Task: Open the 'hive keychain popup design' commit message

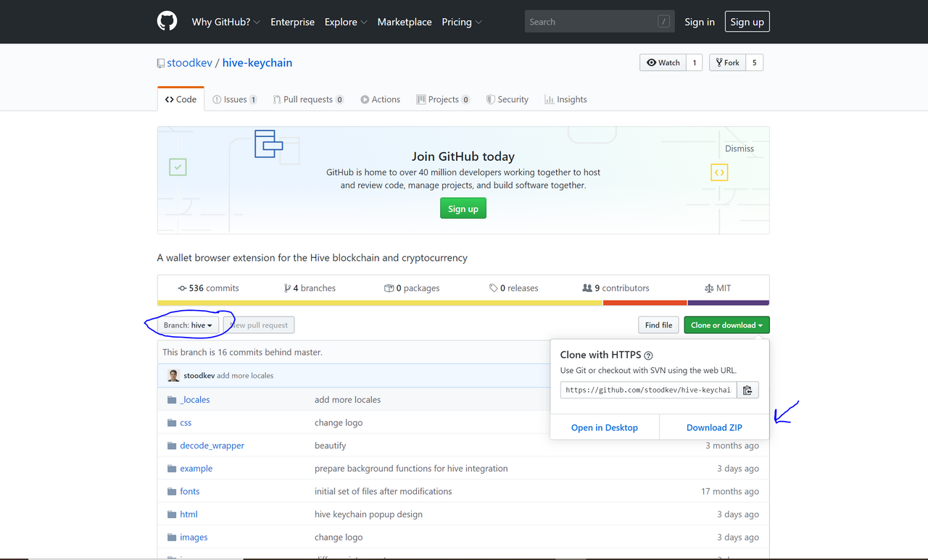Action: tap(368, 514)
